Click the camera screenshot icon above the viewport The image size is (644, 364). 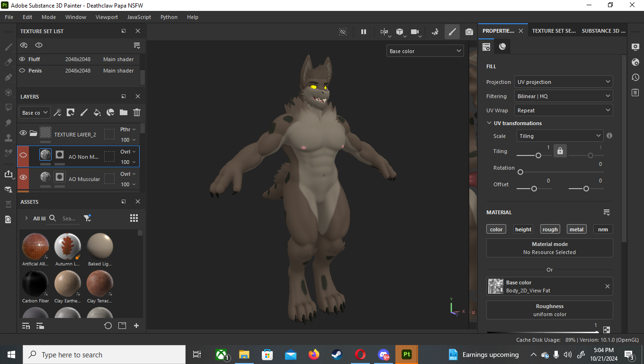[469, 32]
